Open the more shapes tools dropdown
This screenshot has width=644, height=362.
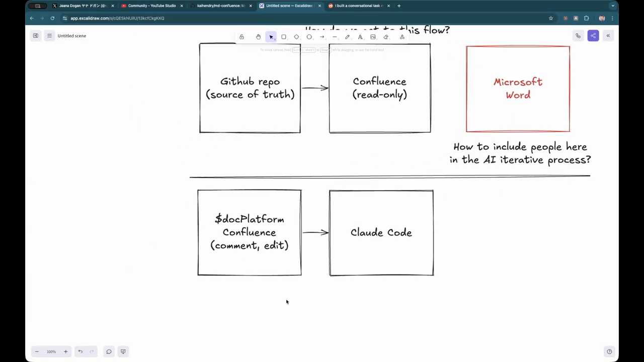(402, 37)
